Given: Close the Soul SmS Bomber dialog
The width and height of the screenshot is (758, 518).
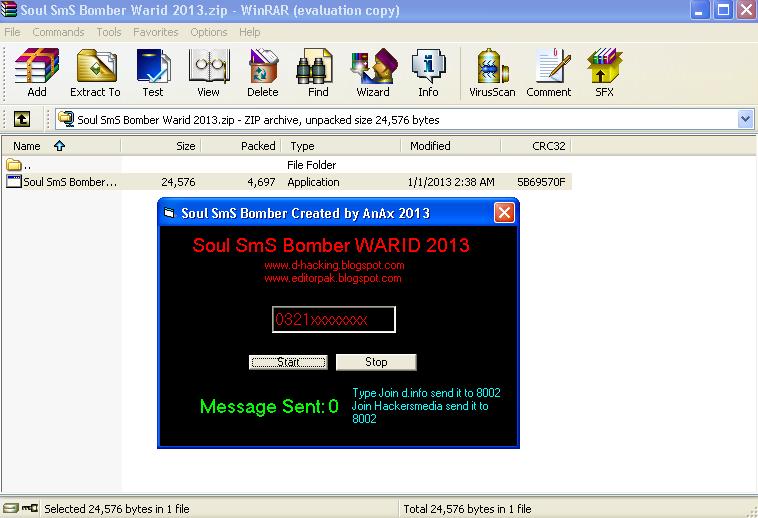Looking at the screenshot, I should [x=504, y=213].
